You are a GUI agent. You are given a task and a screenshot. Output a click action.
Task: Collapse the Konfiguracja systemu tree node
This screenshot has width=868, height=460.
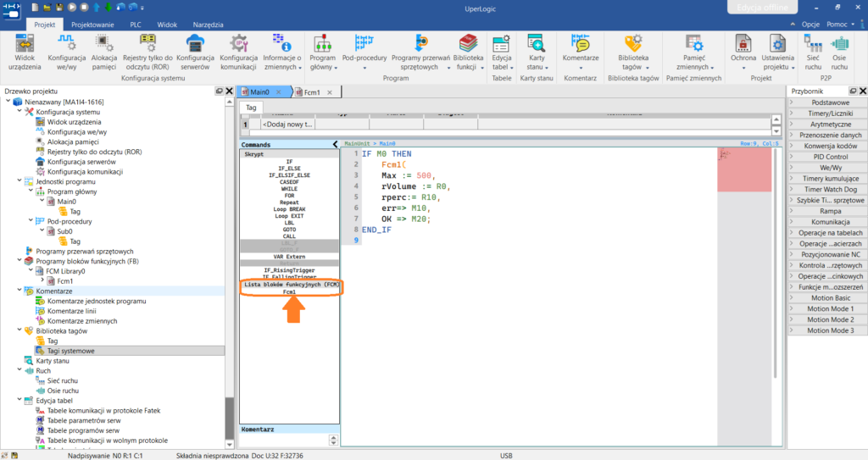[19, 111]
